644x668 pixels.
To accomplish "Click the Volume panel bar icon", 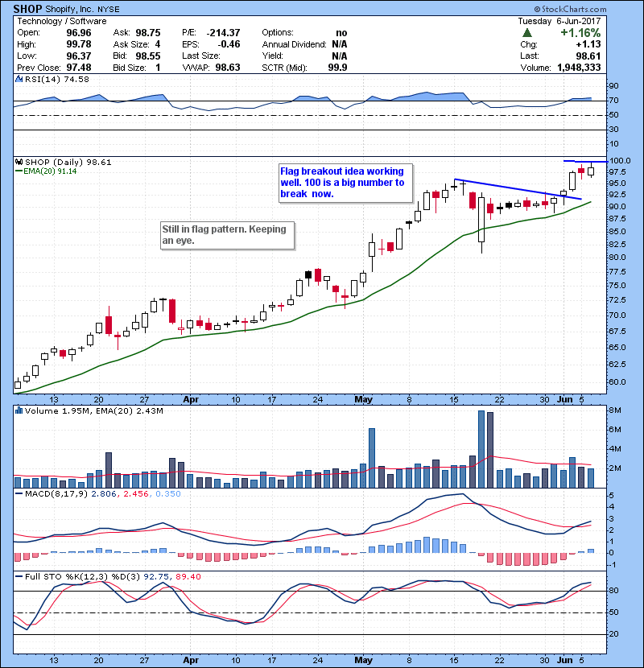I will [x=19, y=410].
